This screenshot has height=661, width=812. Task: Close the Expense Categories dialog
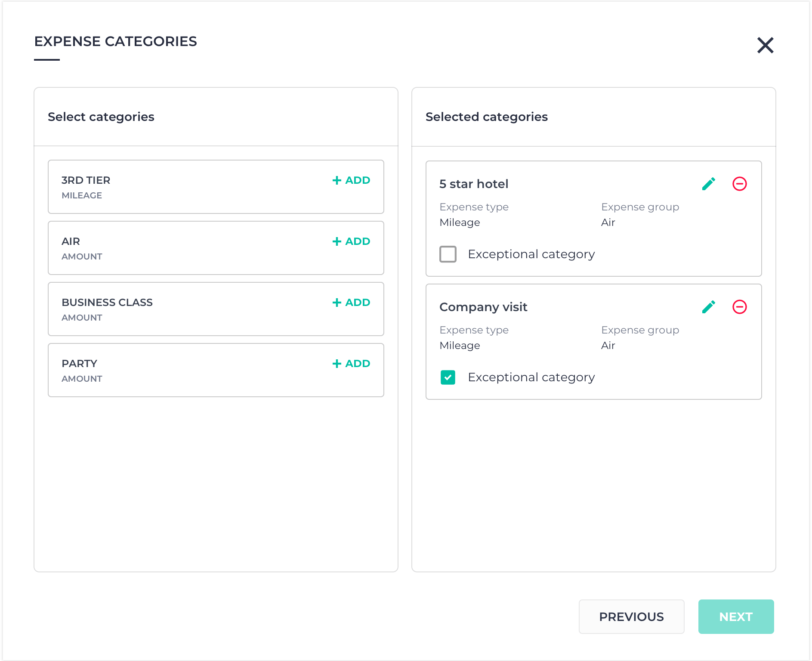click(x=765, y=45)
